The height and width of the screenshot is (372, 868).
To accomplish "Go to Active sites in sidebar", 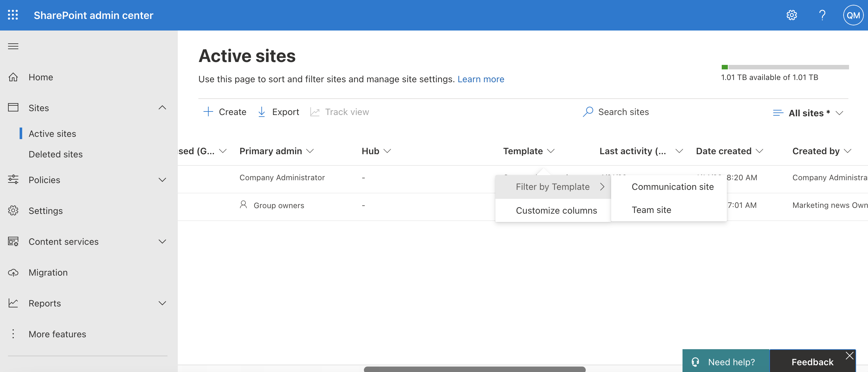I will click(52, 134).
